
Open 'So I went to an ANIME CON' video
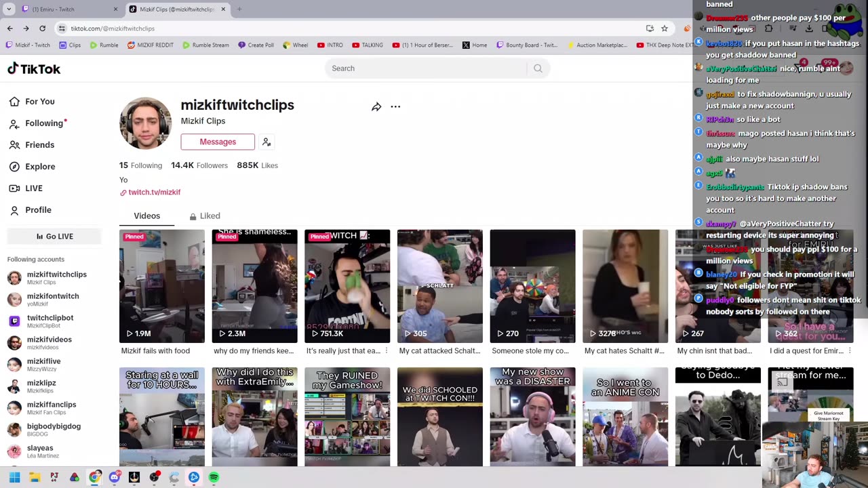tap(625, 417)
